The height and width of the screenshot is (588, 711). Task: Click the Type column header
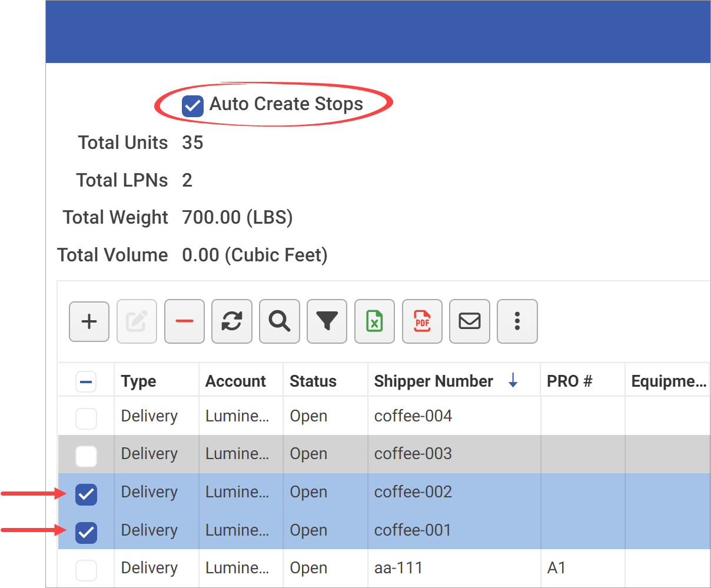pos(138,381)
